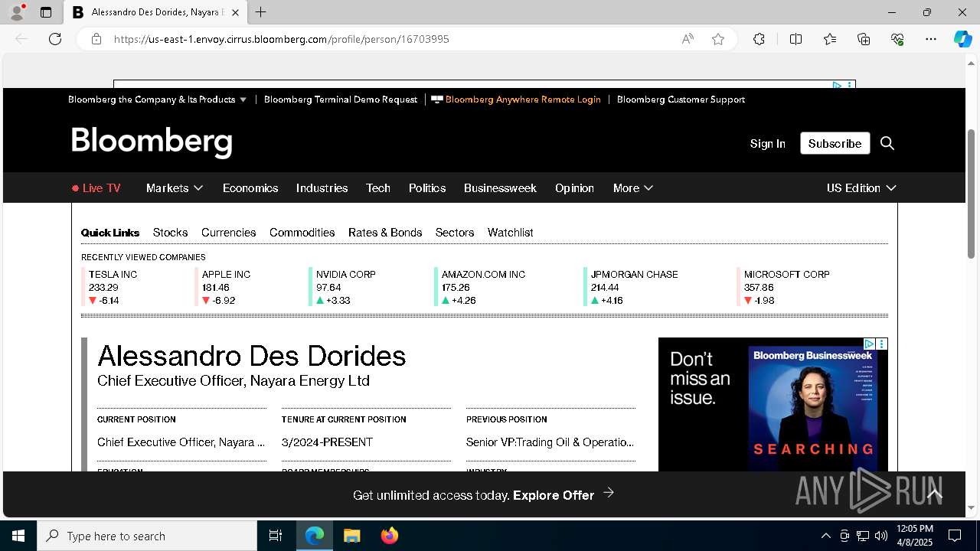Viewport: 980px width, 551px height.
Task: Open a new browser tab
Action: [260, 12]
